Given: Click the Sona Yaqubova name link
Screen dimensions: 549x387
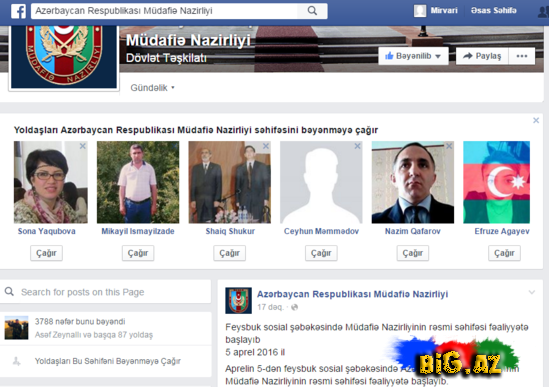Looking at the screenshot, I should 47,231.
